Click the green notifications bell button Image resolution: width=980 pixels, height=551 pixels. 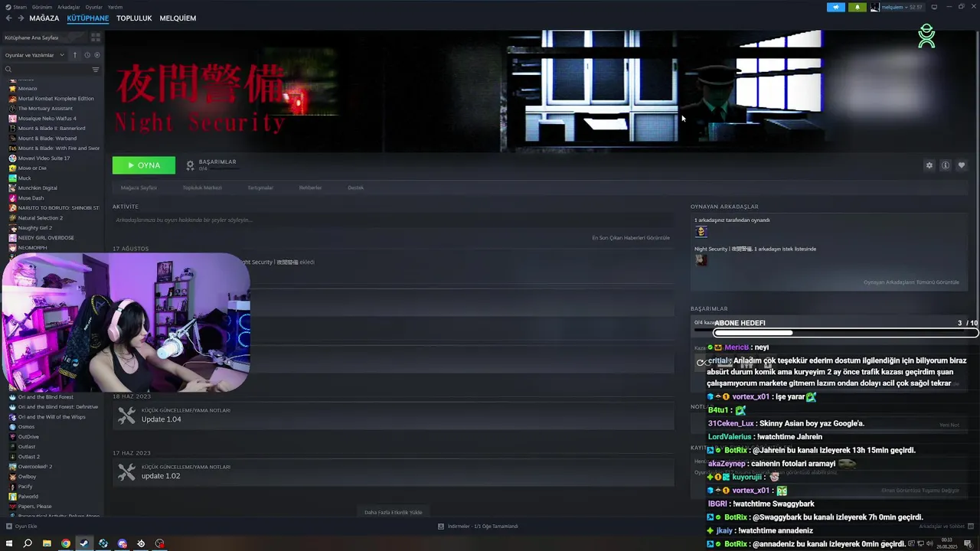pyautogui.click(x=857, y=7)
